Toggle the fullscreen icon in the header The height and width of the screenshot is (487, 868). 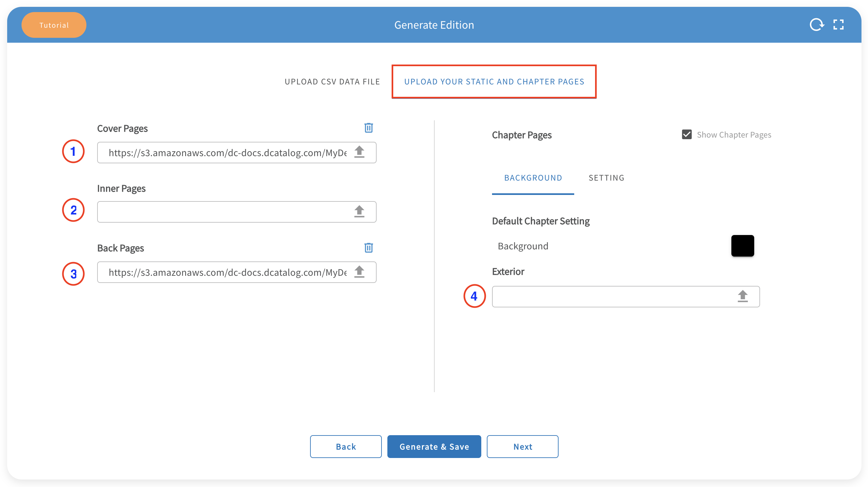click(838, 24)
